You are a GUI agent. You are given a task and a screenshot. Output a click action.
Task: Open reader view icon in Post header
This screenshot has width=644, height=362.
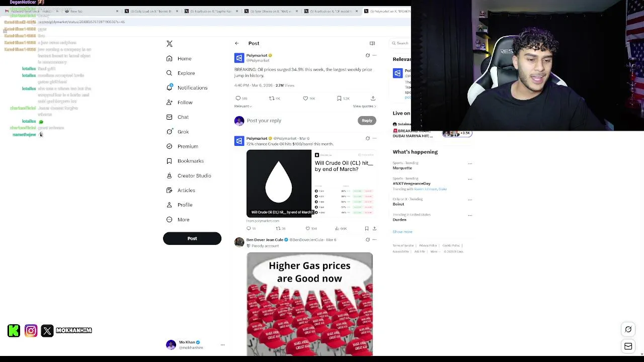coord(372,43)
